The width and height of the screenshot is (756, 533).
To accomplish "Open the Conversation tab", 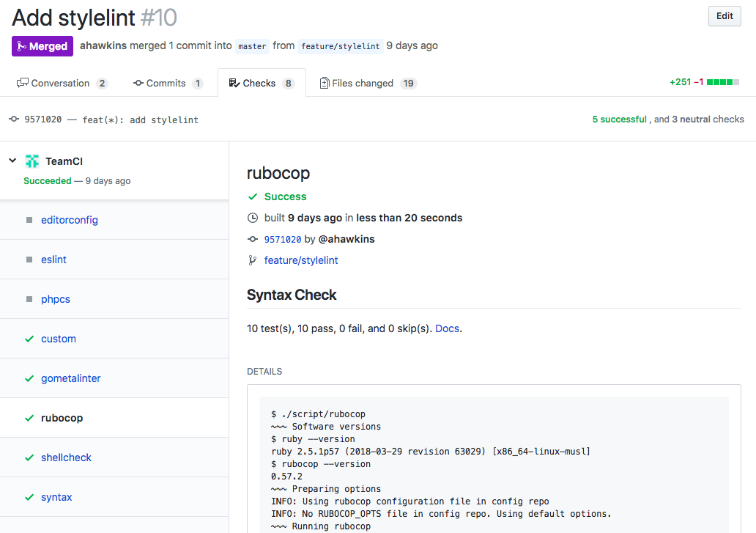I will (x=62, y=84).
